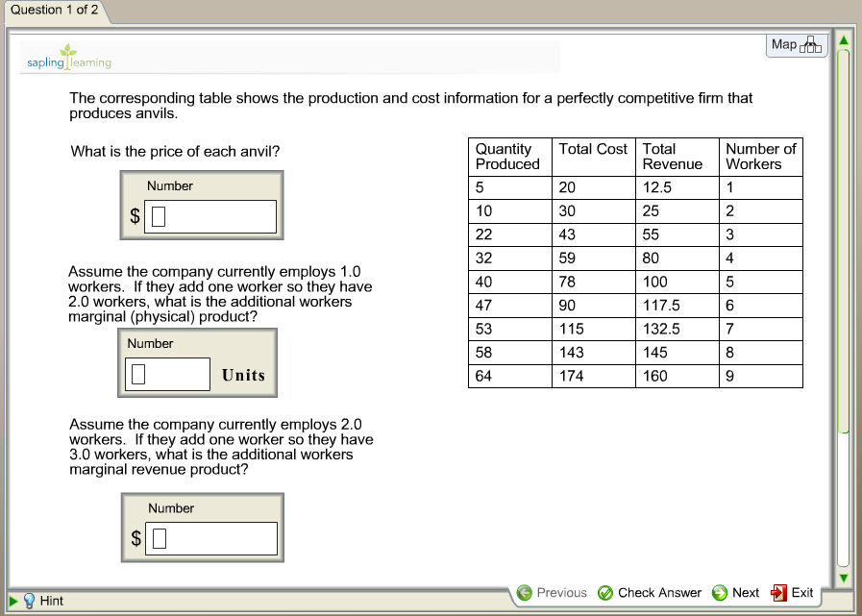Click the quantity produced cell 47

pos(510,306)
